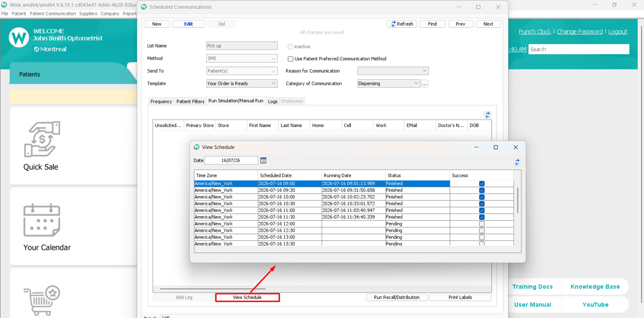
Task: Click the Refresh button in Scheduled Communications
Action: click(402, 24)
